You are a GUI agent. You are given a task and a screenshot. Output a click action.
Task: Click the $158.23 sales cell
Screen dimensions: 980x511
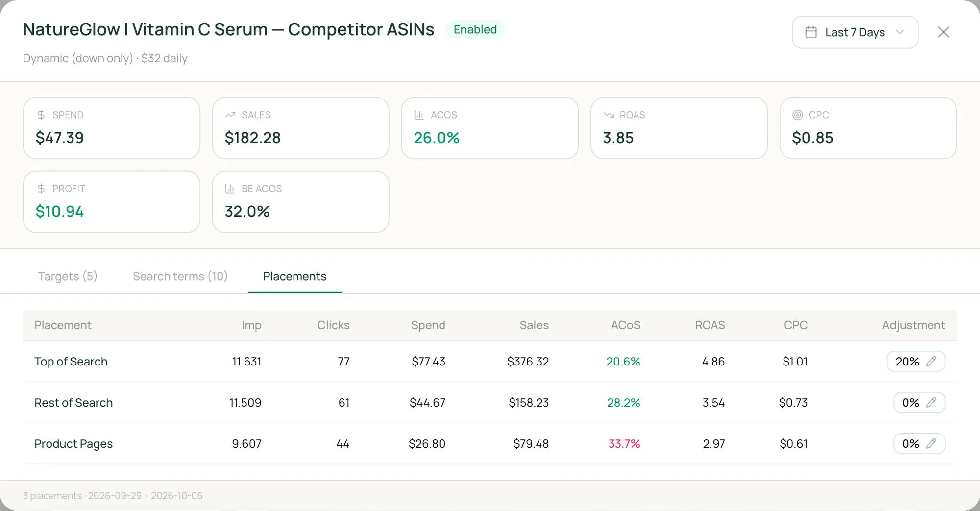tap(529, 403)
